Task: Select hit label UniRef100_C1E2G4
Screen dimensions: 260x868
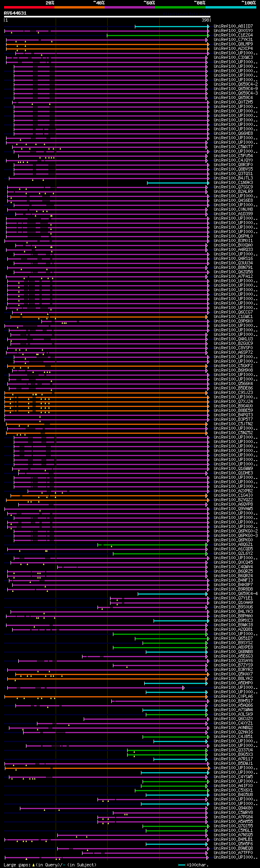Action: point(233,35)
